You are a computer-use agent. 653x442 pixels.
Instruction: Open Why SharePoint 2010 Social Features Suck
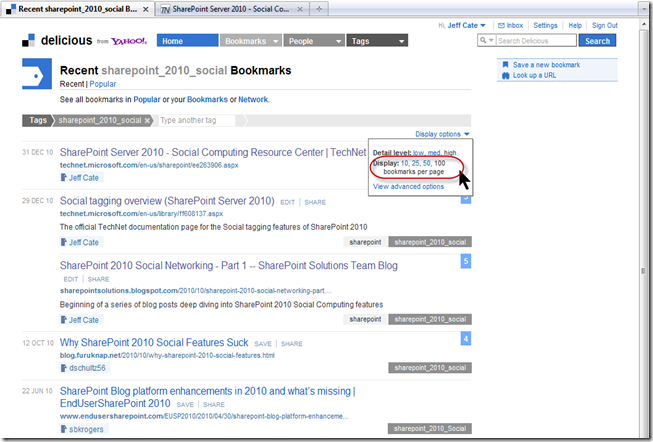[x=154, y=342]
